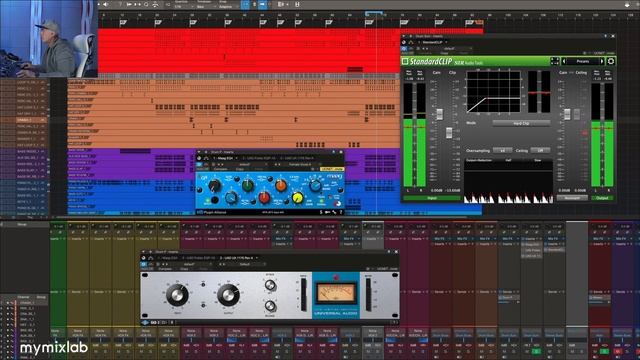Adjust the orange 2.5 kHz knob on Maag EQ4
Screen dimensions: 640x360
tap(281, 186)
